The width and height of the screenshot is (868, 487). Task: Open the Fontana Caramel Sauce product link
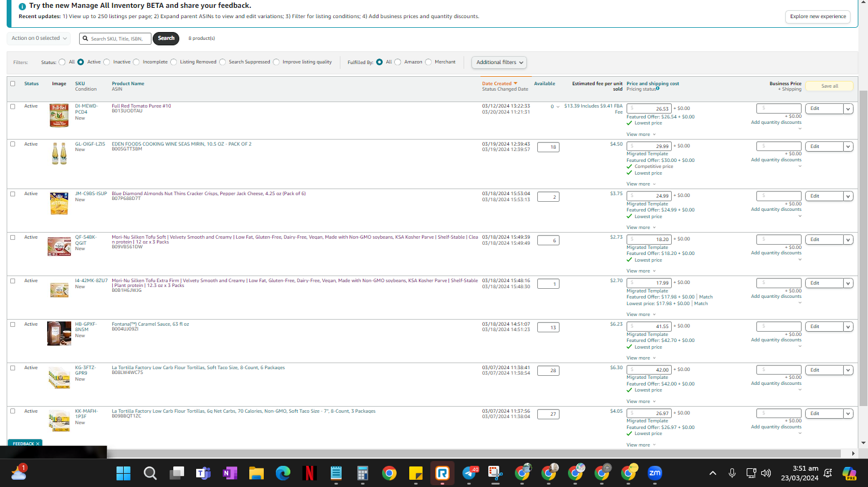point(150,324)
